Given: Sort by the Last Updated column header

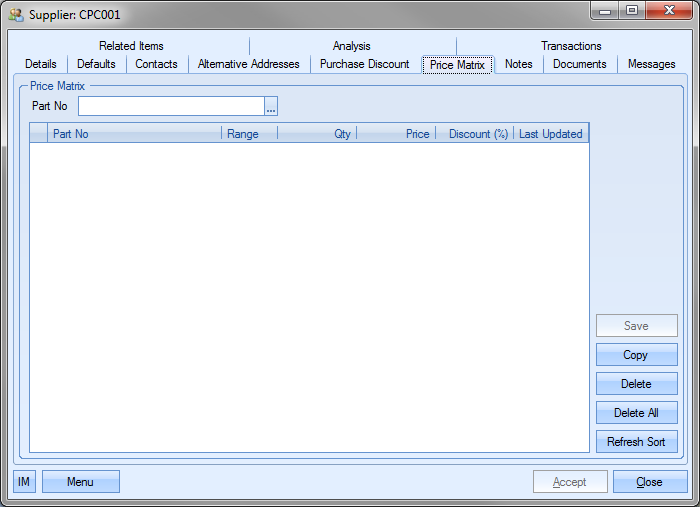Looking at the screenshot, I should click(550, 134).
